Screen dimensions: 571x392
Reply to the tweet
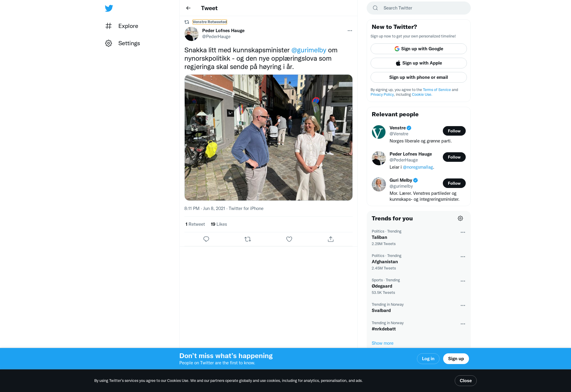coord(206,239)
